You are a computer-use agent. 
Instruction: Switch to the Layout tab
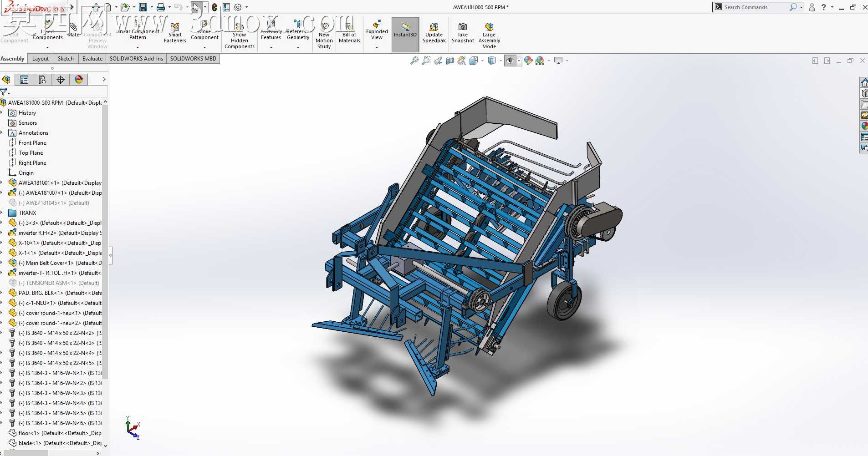(40, 58)
